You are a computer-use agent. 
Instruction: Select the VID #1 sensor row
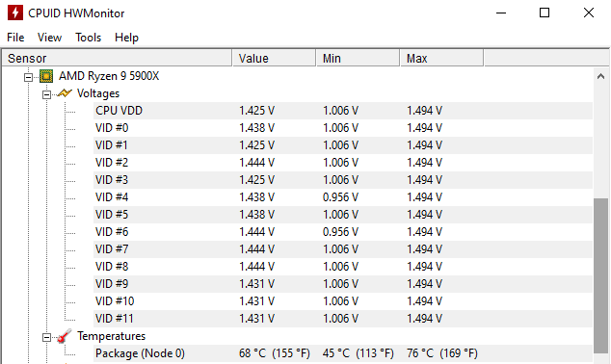tap(343, 145)
